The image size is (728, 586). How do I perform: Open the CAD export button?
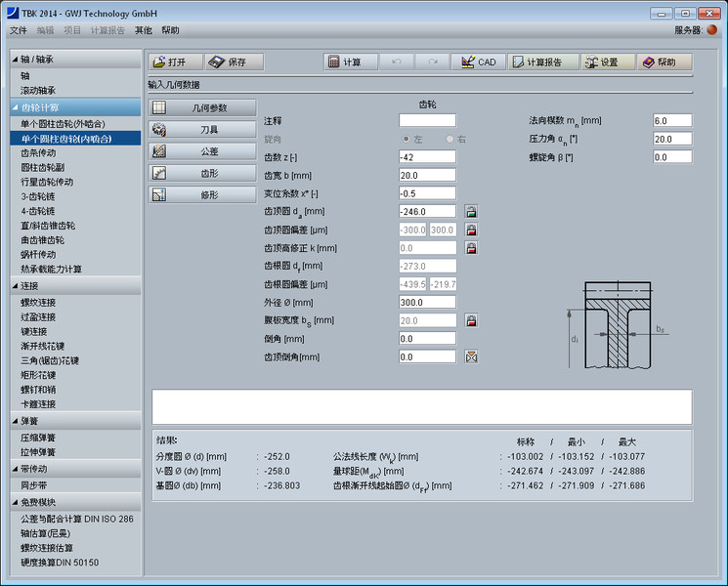(x=478, y=62)
